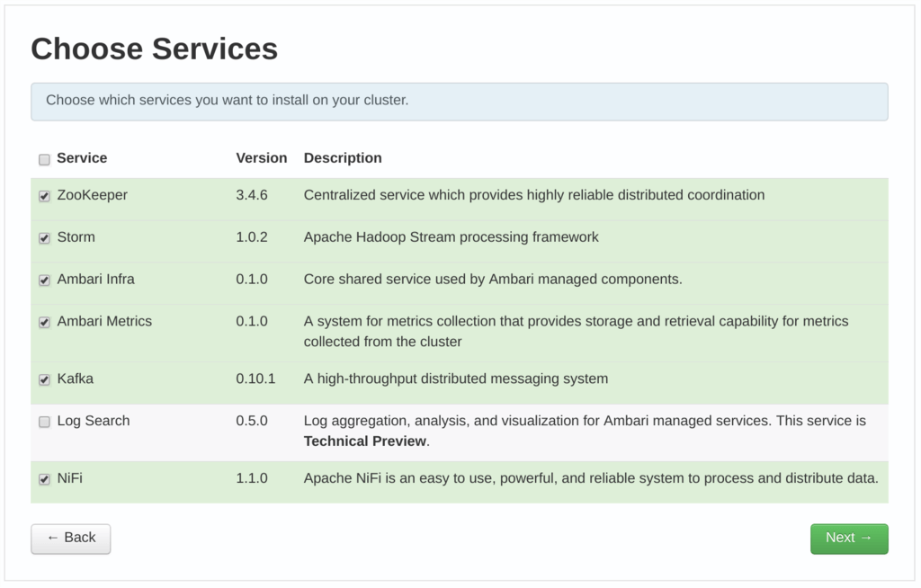Click the ZooKeeper service name
921x588 pixels.
(93, 195)
